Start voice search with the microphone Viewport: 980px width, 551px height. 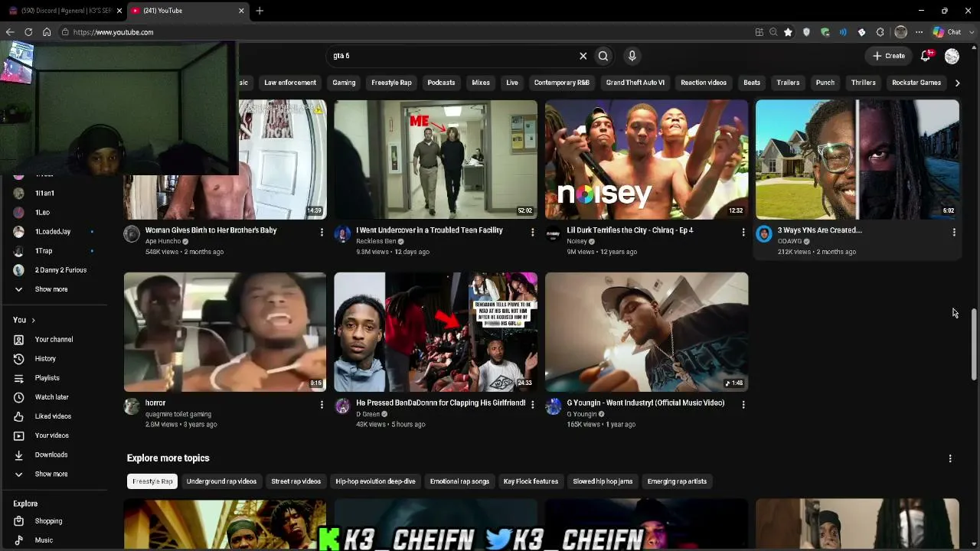tap(632, 56)
